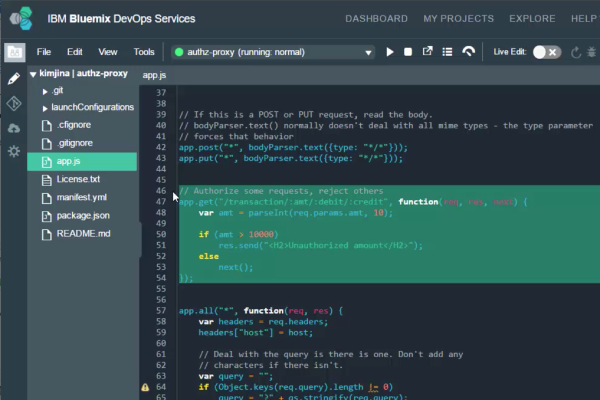
Task: Open the HELP link
Action: click(x=584, y=18)
